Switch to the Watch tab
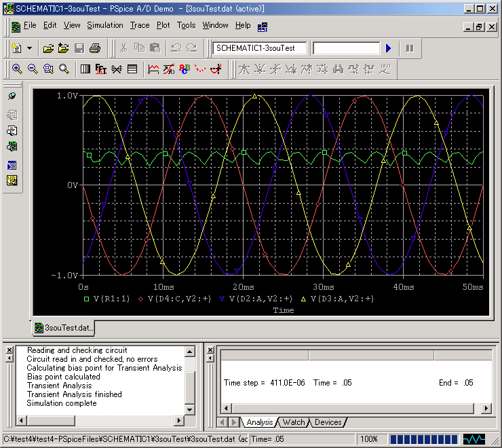The height and width of the screenshot is (448, 502). coord(293,422)
